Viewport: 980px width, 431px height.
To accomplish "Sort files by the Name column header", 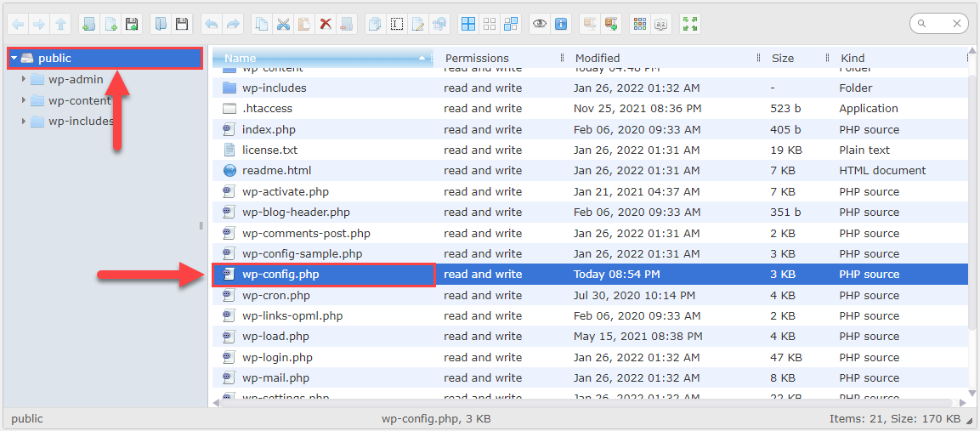I will (x=322, y=58).
